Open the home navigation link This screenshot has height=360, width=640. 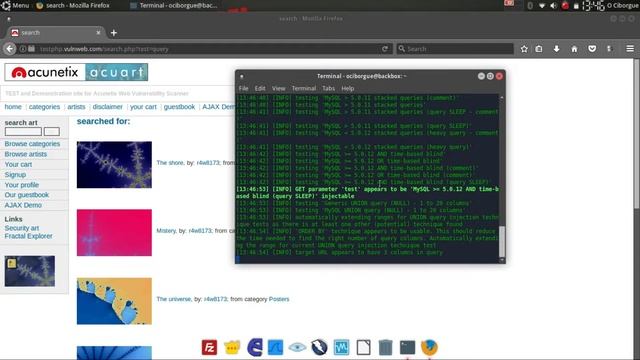[13, 107]
